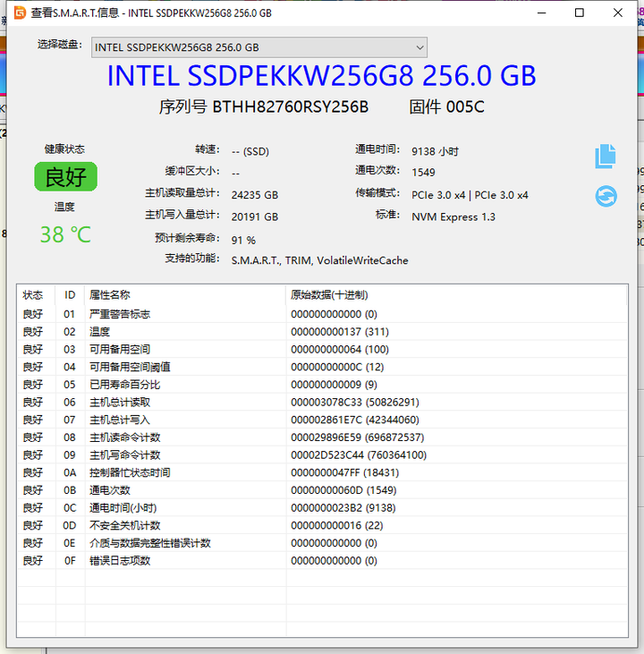This screenshot has width=644, height=654.
Task: Click the 9138 小时 power-on time value
Action: (x=435, y=151)
